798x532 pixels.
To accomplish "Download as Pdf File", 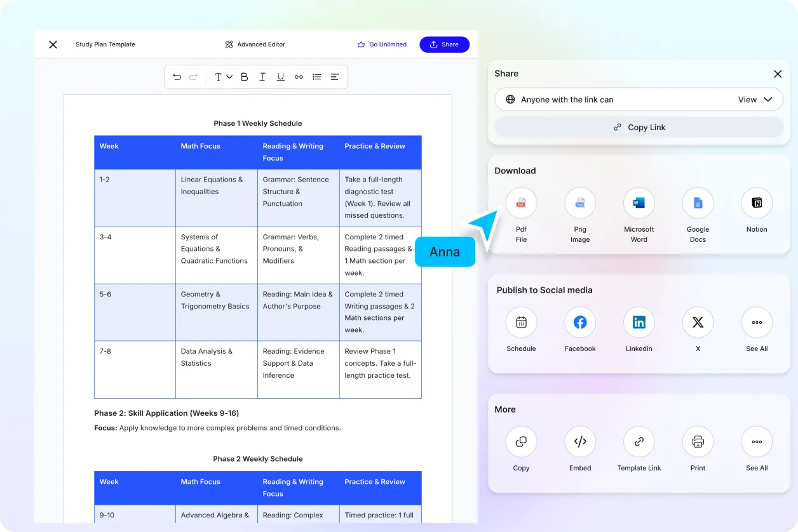I will (521, 203).
